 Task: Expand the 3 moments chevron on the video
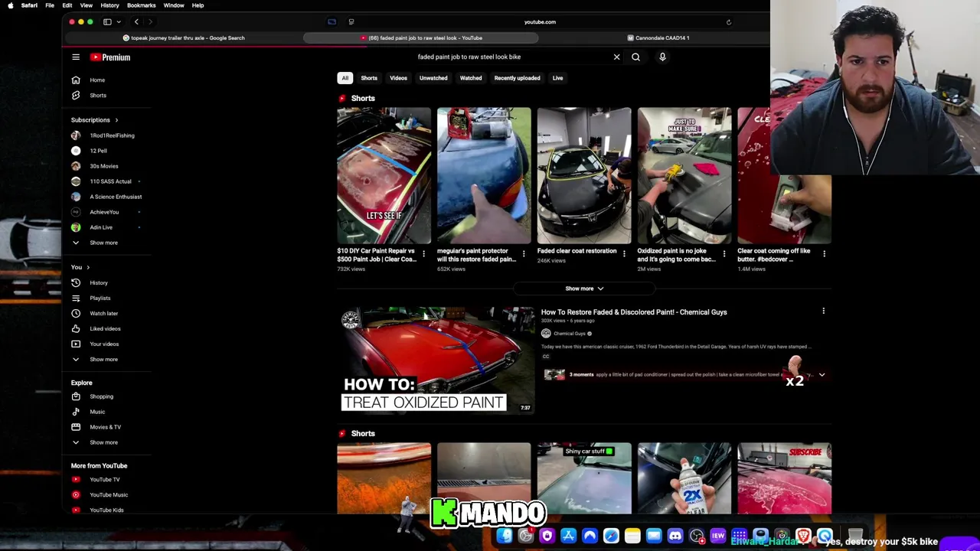click(x=822, y=375)
